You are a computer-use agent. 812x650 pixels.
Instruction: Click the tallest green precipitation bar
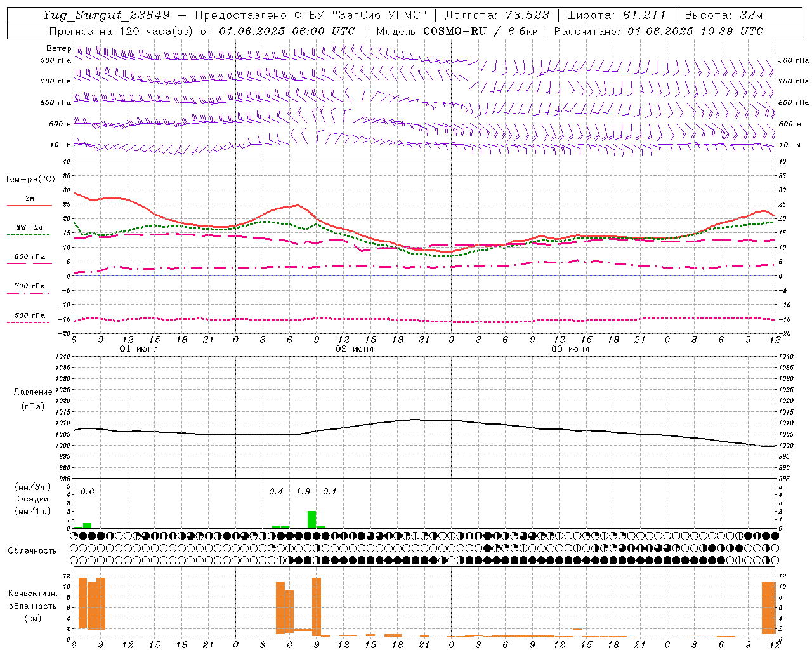tap(311, 519)
